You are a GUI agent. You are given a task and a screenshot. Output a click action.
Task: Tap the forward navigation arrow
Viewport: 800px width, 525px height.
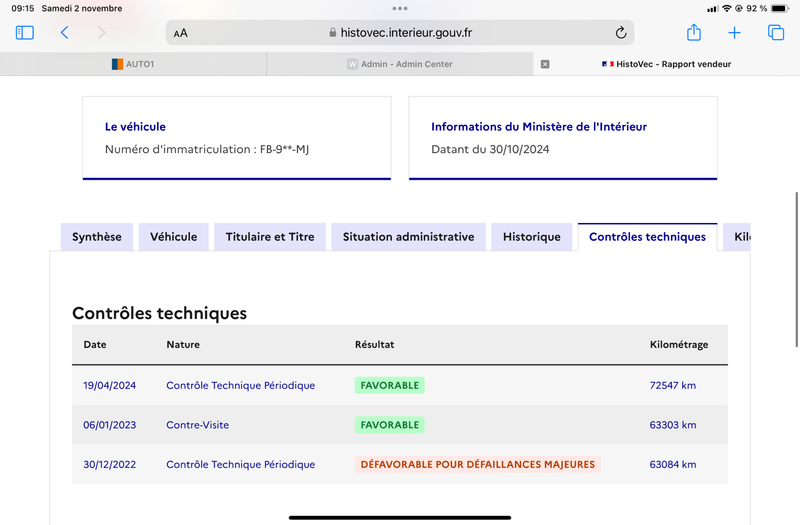tap(102, 33)
